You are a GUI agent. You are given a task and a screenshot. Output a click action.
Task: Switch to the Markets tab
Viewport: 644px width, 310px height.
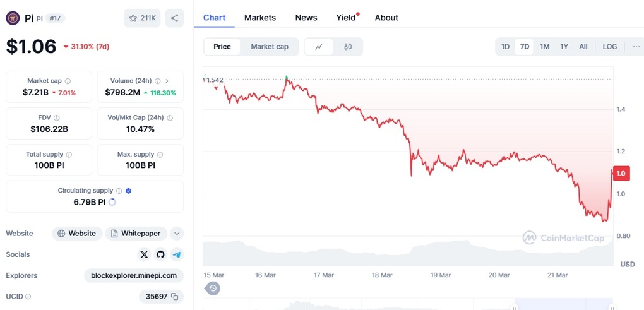coord(260,18)
